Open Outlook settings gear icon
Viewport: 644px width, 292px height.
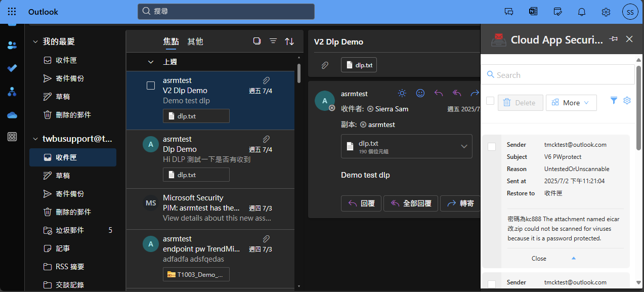click(606, 12)
